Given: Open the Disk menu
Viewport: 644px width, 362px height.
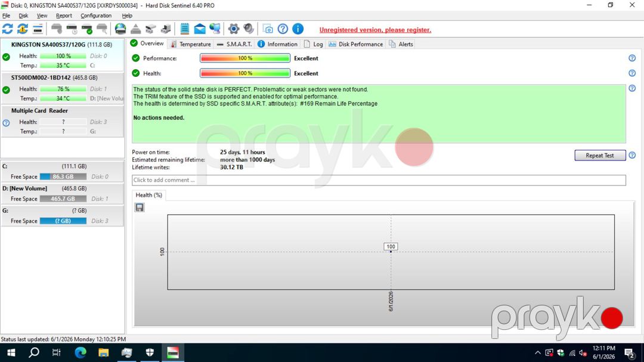Looking at the screenshot, I should 23,16.
